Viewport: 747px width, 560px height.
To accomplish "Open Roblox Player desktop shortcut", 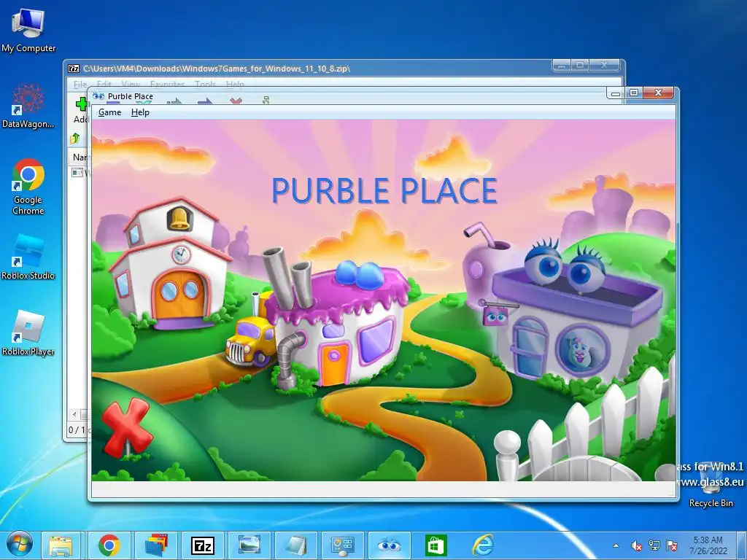I will click(x=28, y=332).
